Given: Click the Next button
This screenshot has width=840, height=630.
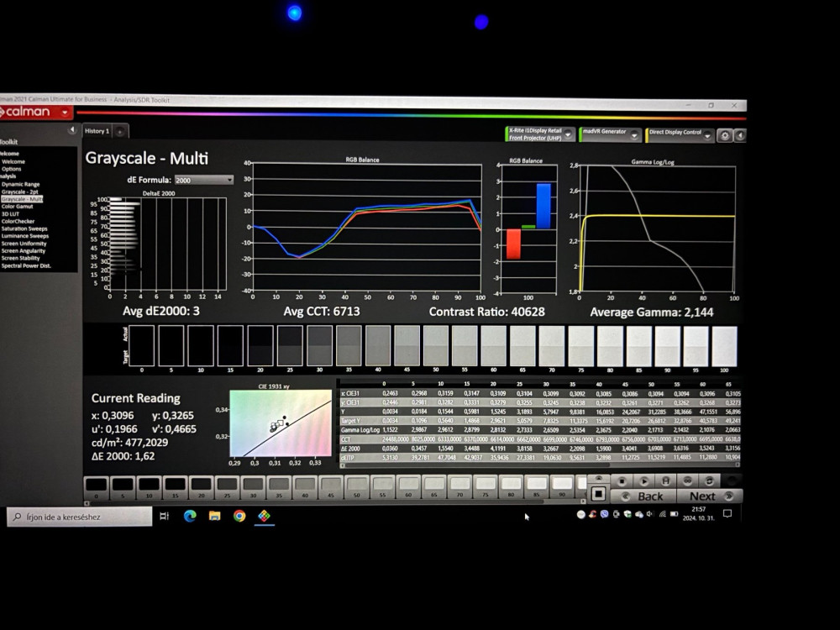Looking at the screenshot, I should pos(702,496).
